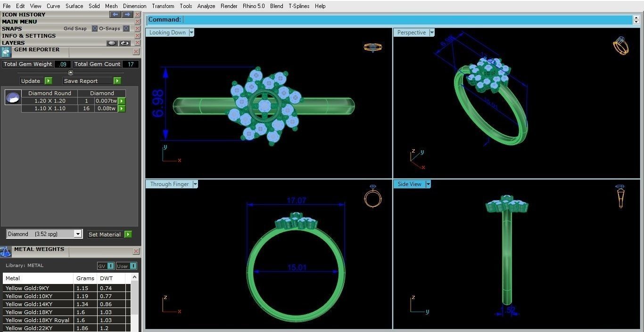Close the Main Menu bar
644x332 pixels.
[x=137, y=22]
